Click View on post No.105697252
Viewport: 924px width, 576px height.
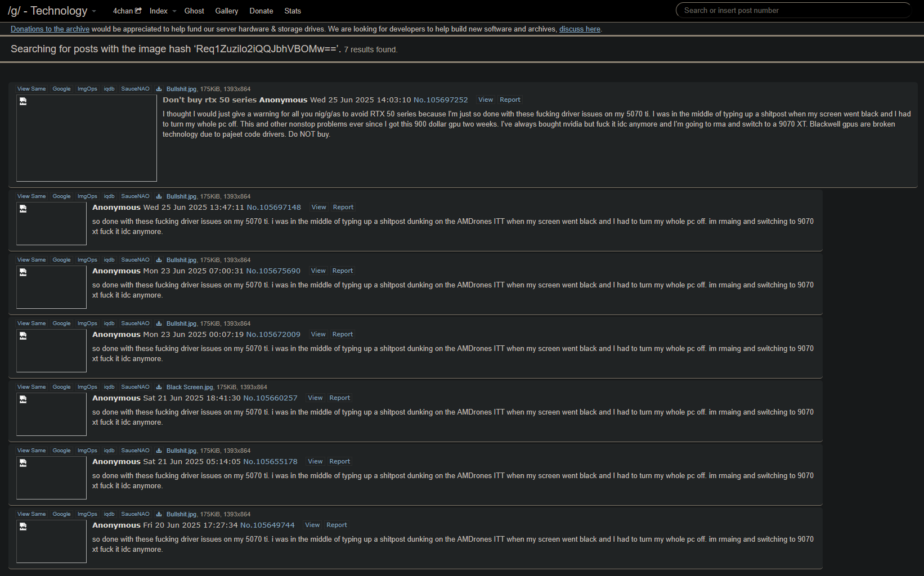point(486,100)
